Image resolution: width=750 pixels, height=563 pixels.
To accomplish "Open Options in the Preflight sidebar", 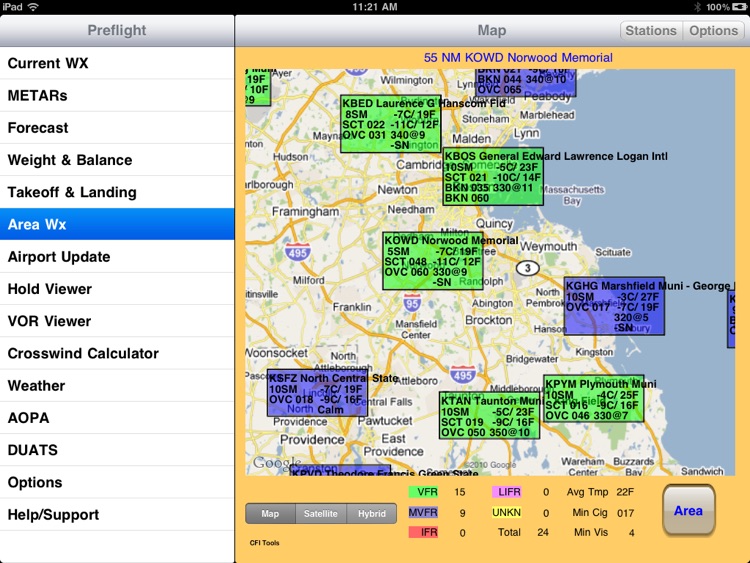I will click(117, 482).
